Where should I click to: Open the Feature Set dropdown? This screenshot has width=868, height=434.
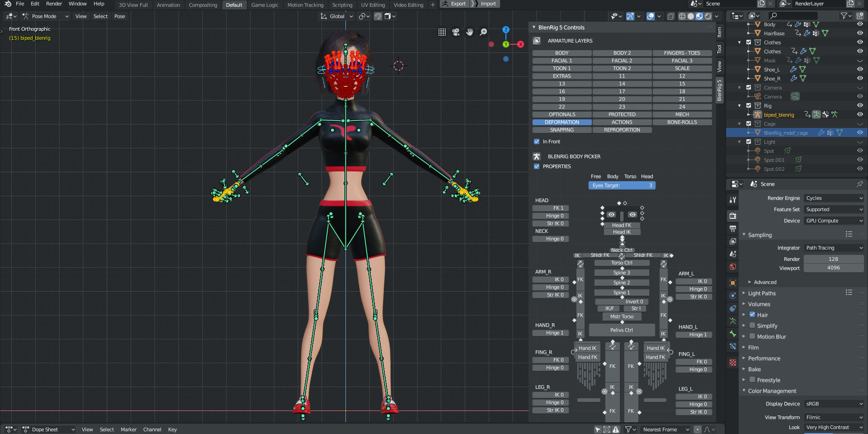pyautogui.click(x=834, y=209)
